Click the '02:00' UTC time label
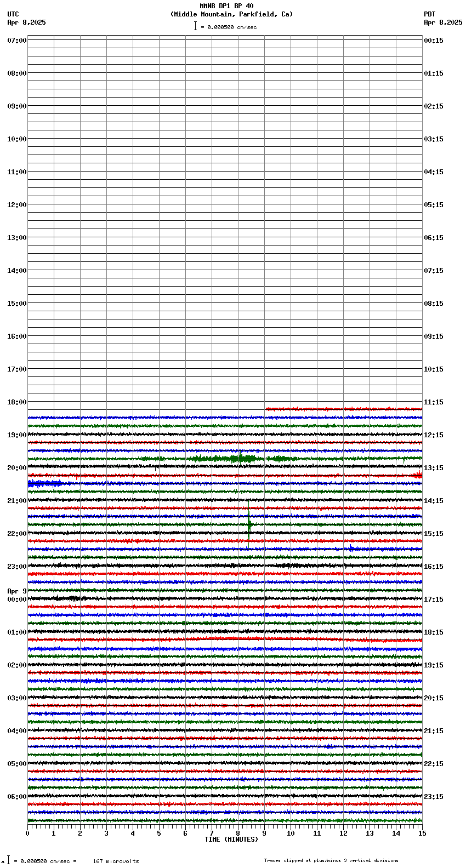 click(x=17, y=665)
